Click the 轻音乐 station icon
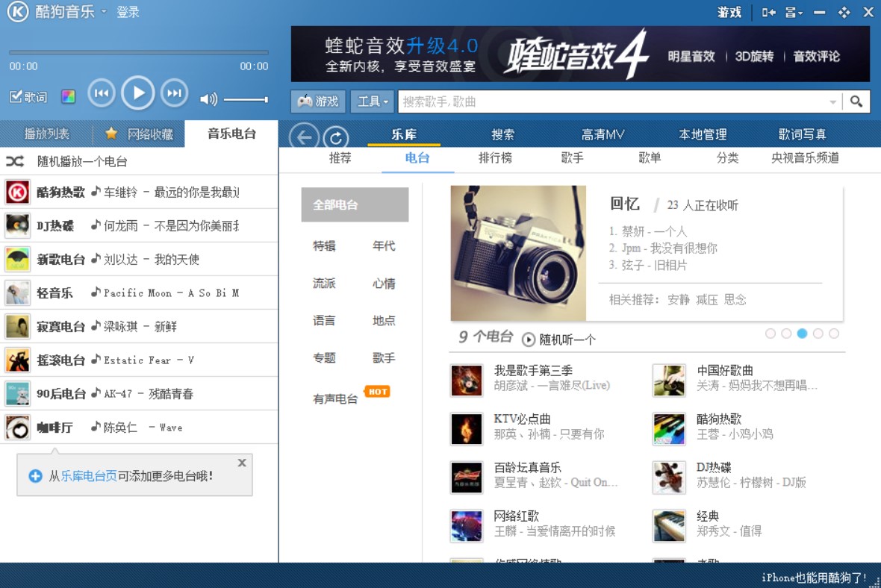881x588 pixels. coord(17,293)
